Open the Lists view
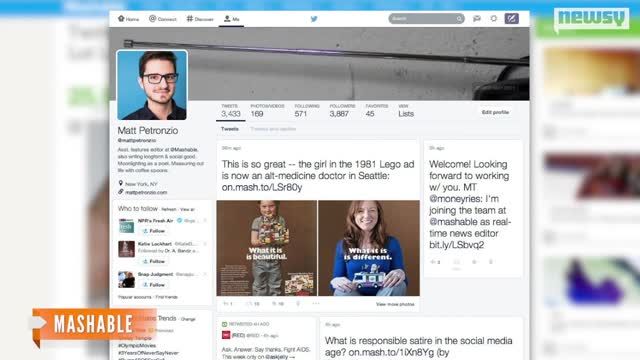 tap(406, 111)
